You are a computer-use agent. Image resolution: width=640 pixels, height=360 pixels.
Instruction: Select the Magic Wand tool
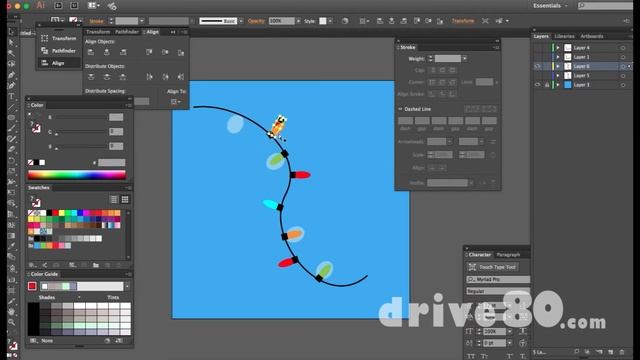point(11,53)
